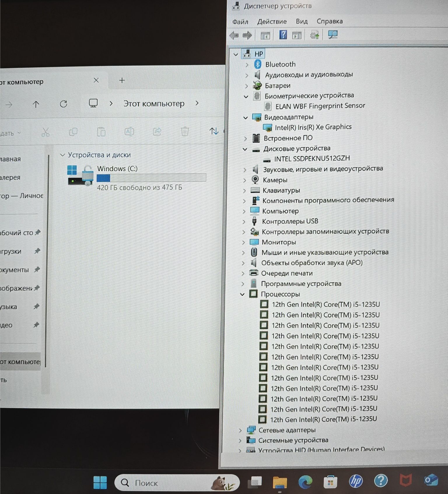
Task: Open the HP app from taskbar
Action: click(356, 481)
